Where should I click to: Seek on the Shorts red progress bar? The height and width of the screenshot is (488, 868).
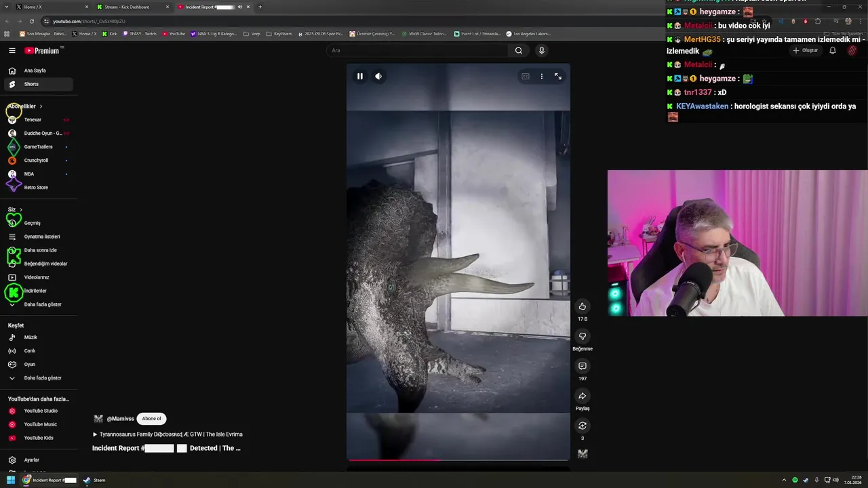point(458,460)
